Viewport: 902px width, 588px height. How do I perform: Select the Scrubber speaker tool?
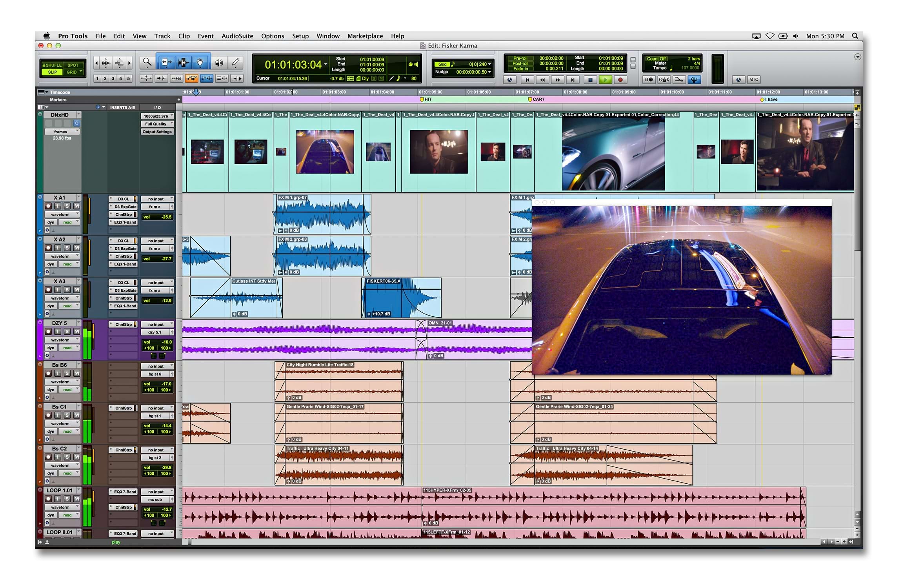(219, 62)
